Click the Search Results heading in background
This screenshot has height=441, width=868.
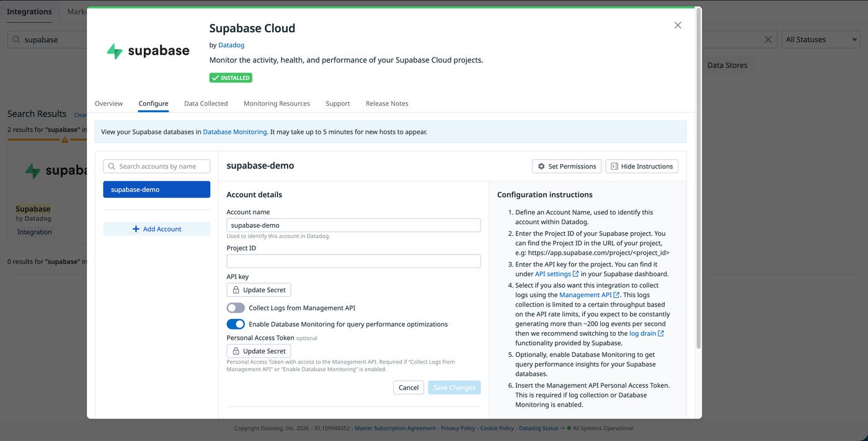(x=37, y=114)
